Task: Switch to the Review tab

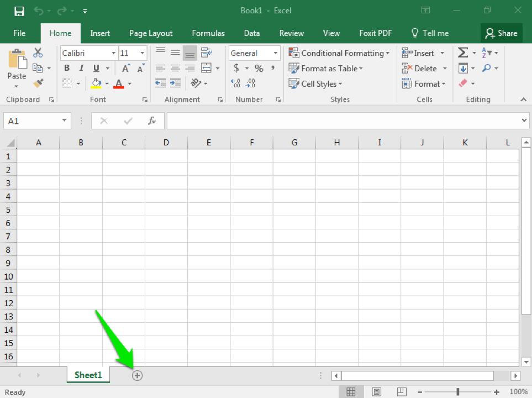Action: tap(292, 33)
